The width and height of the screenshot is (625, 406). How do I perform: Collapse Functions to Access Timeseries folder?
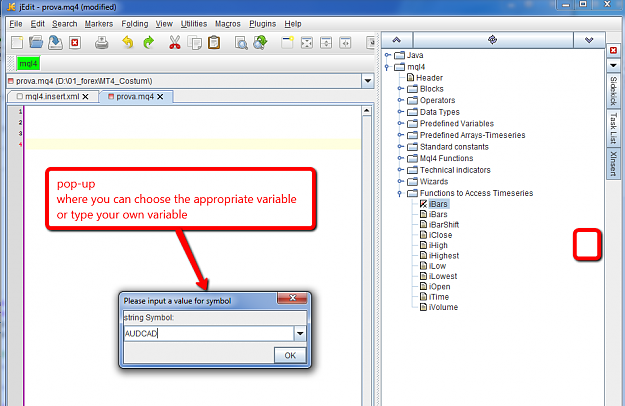click(x=400, y=193)
